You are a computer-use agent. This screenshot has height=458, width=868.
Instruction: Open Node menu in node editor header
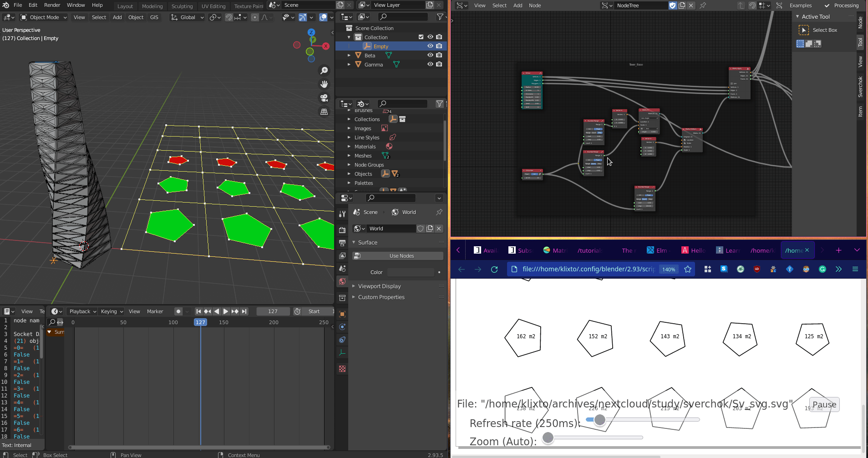coord(535,5)
